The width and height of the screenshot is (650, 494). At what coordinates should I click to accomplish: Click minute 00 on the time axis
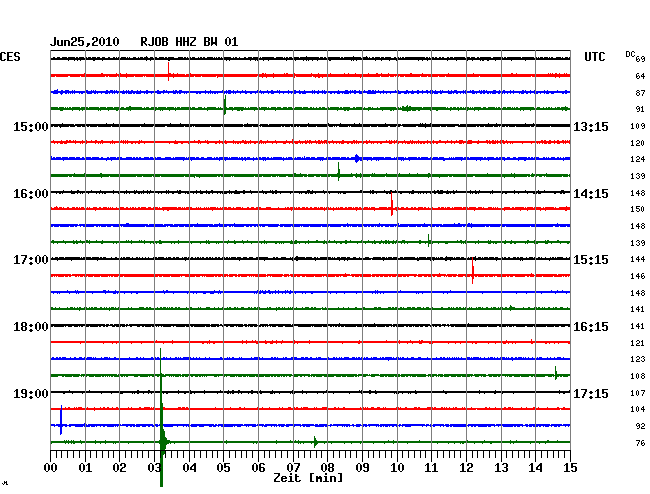point(51,468)
